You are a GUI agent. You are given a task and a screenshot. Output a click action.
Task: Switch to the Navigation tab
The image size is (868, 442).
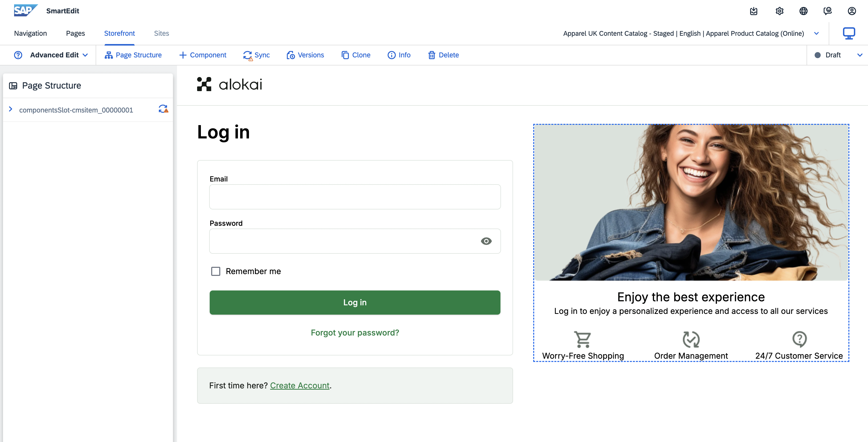[x=30, y=33]
